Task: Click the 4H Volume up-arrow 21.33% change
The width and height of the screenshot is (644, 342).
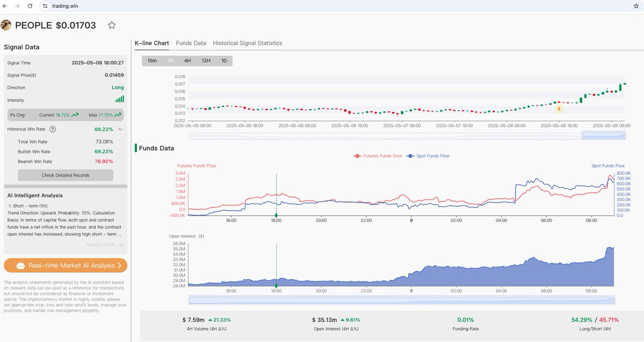Action: tap(219, 320)
